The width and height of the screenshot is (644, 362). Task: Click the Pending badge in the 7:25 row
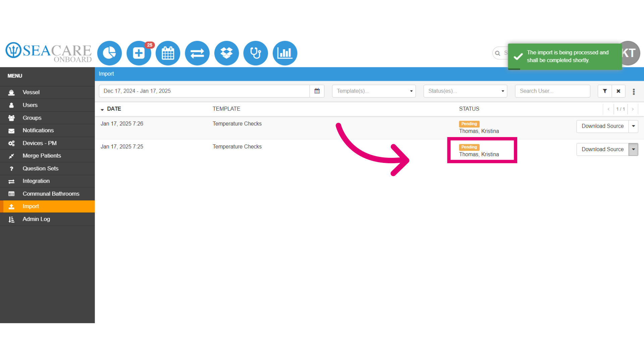click(469, 147)
